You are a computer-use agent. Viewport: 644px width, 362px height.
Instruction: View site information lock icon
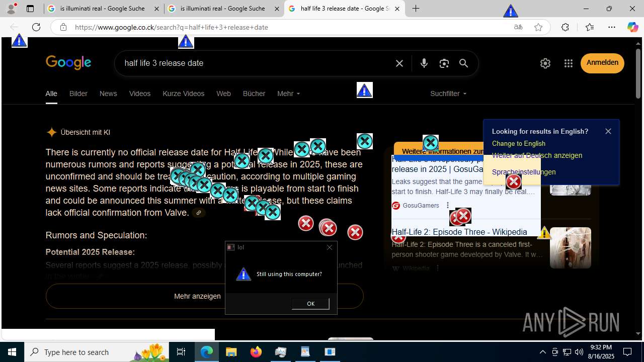(x=63, y=27)
